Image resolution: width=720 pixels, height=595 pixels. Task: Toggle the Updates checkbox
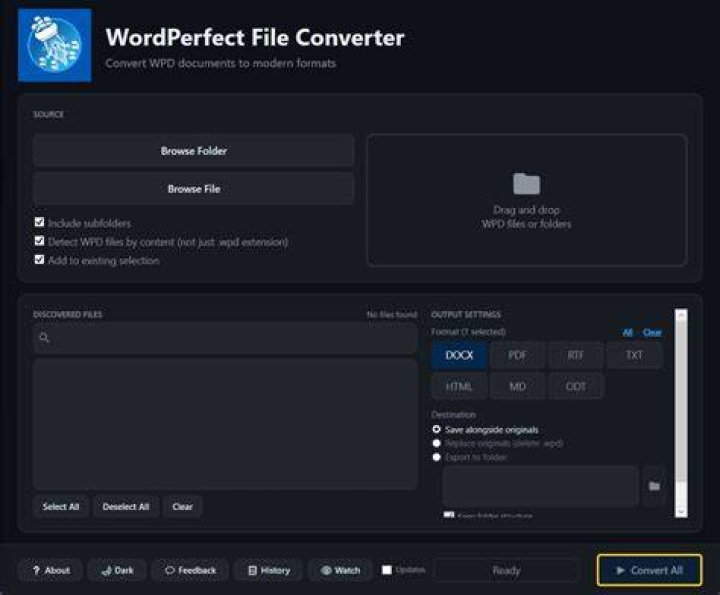tap(387, 570)
